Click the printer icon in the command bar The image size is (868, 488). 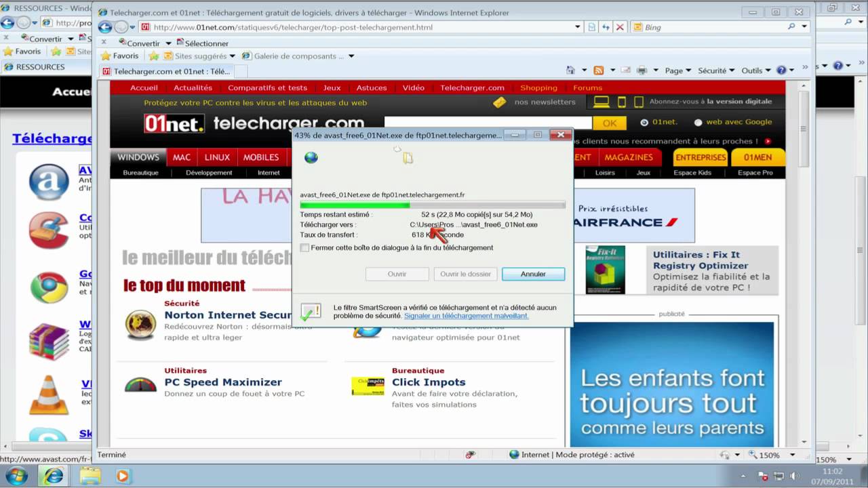click(642, 70)
